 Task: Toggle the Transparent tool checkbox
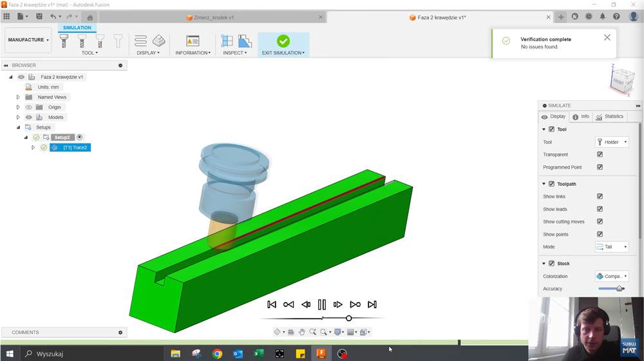[x=600, y=154]
